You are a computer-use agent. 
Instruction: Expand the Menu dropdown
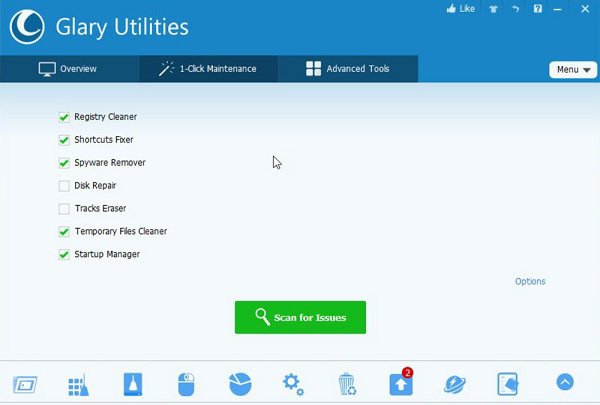click(573, 70)
